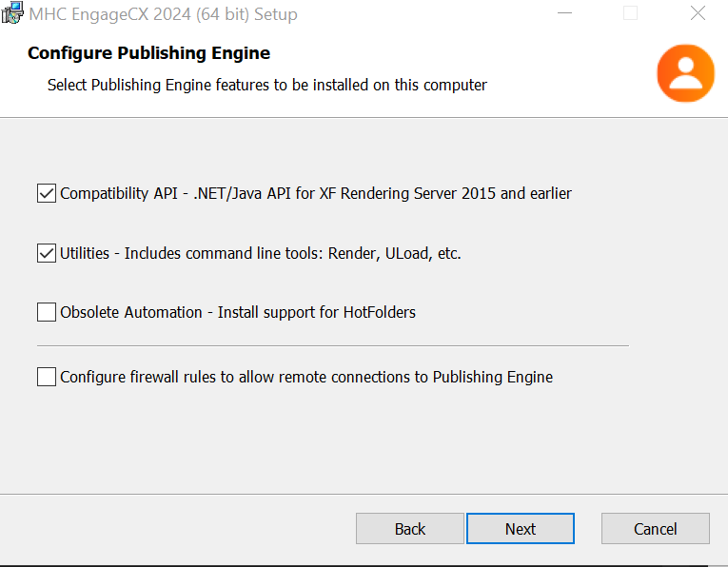This screenshot has height=567, width=728.
Task: Minimize the setup window
Action: (x=564, y=13)
